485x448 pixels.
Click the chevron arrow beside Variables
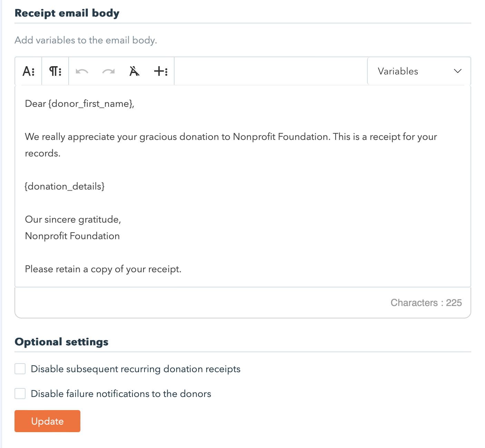(457, 71)
